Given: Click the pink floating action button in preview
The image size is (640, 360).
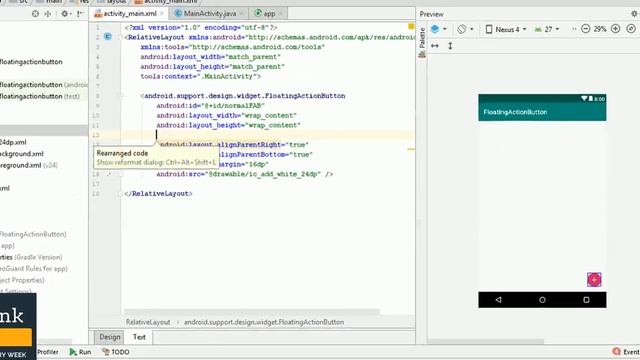Looking at the screenshot, I should pyautogui.click(x=594, y=280).
